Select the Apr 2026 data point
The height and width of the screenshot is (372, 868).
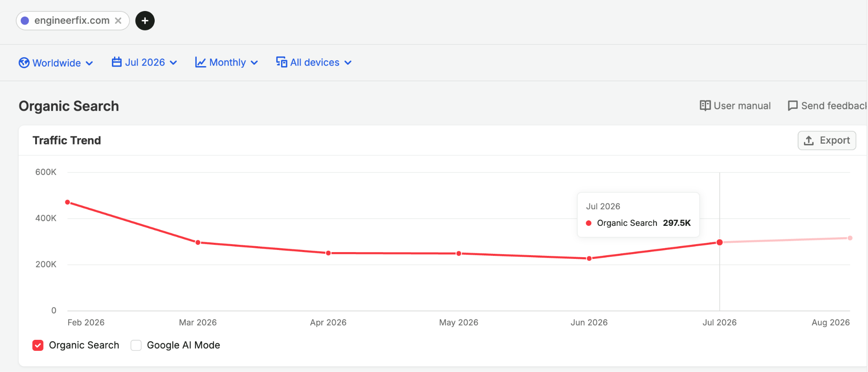(328, 253)
